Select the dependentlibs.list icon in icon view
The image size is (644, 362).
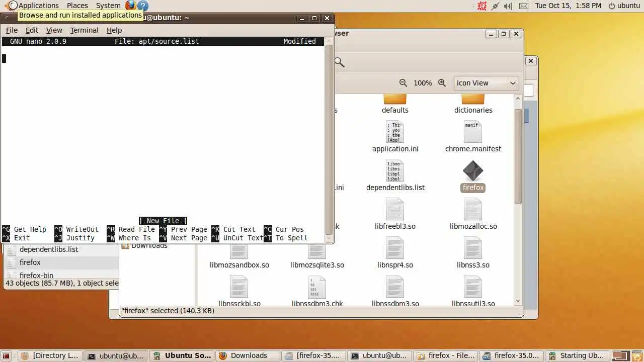point(395,170)
